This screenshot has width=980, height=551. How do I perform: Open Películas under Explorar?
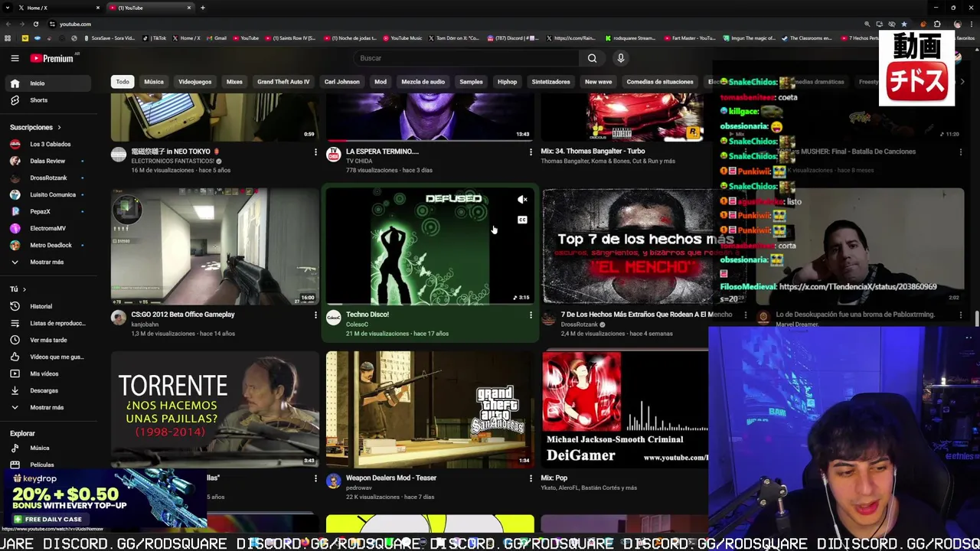(47, 465)
